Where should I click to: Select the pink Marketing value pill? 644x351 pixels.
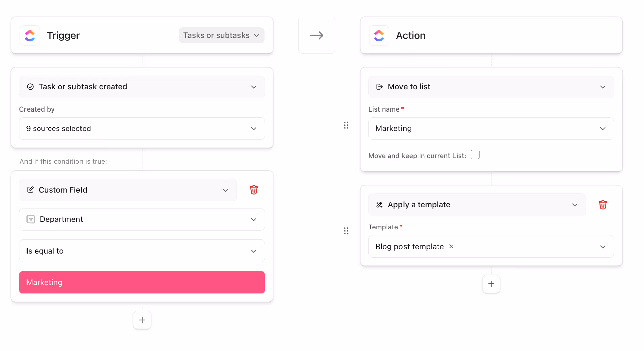click(x=142, y=282)
